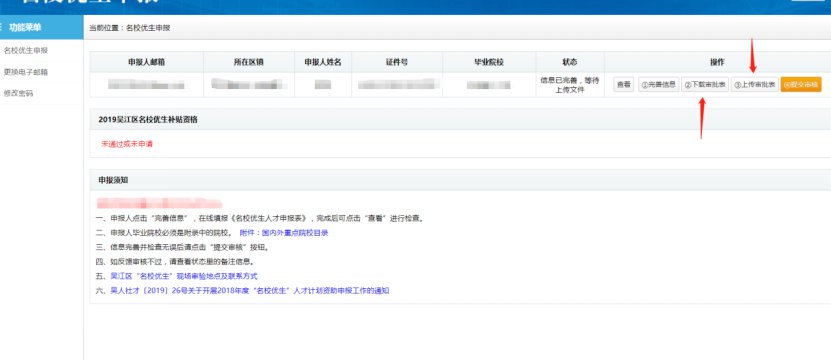The width and height of the screenshot is (831, 361).
Task: Open ①完善信息 to complete information
Action: click(658, 85)
